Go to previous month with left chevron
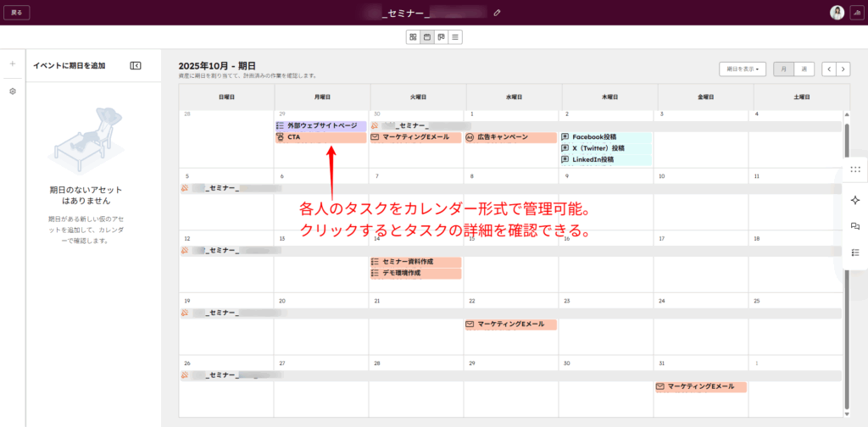The width and height of the screenshot is (868, 427). [x=829, y=69]
